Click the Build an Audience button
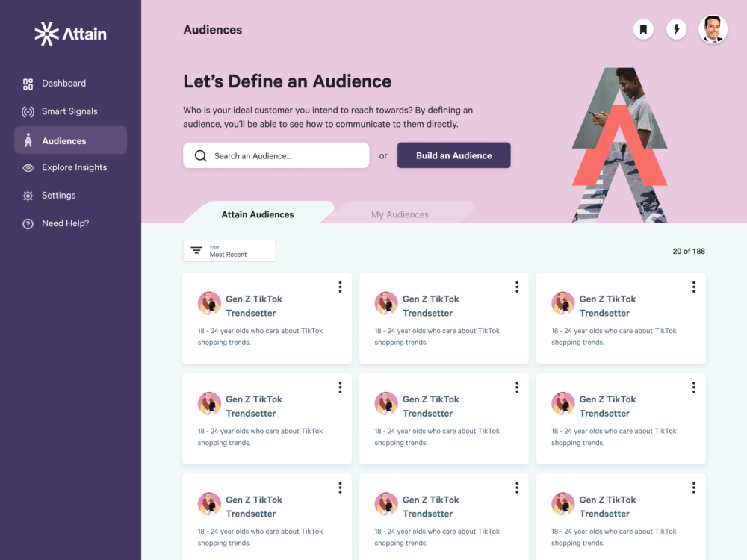Viewport: 747px width, 560px height. pyautogui.click(x=453, y=155)
